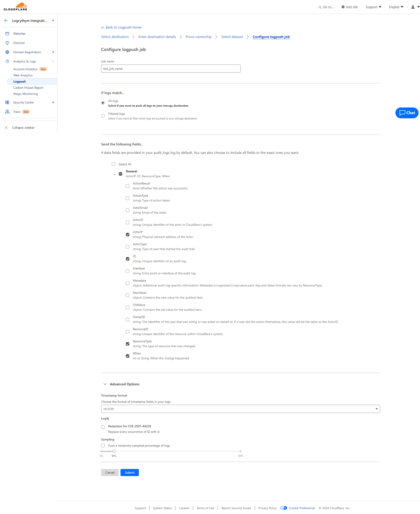Click the Websites sidebar icon
This screenshot has height=514, width=420.
point(7,33)
